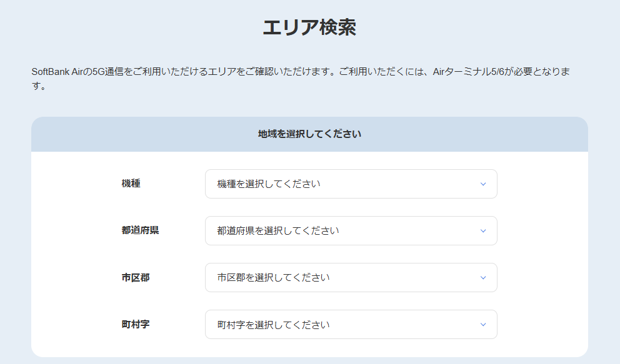Viewport: 620px width, 364px height.
Task: Select the bold 町村字 field label
Action: pyautogui.click(x=136, y=324)
